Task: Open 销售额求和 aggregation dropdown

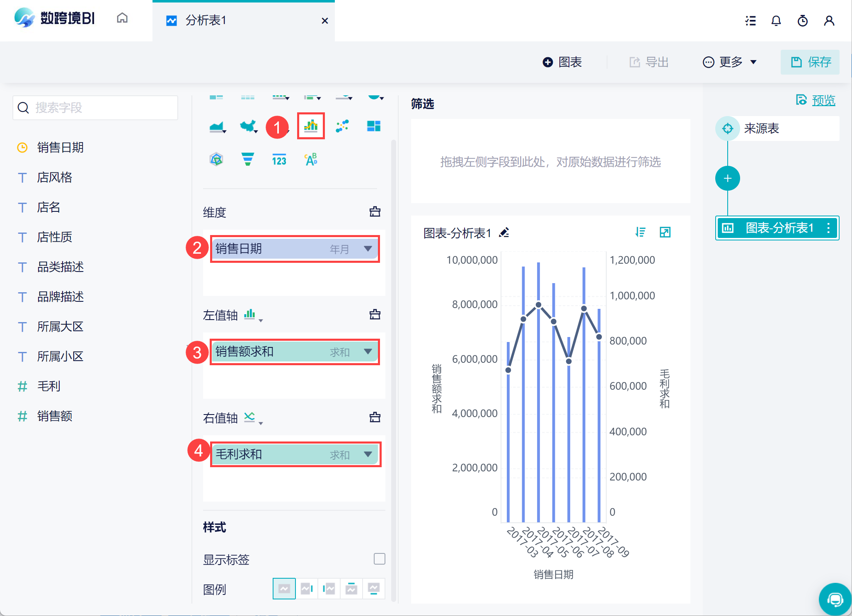Action: point(368,352)
